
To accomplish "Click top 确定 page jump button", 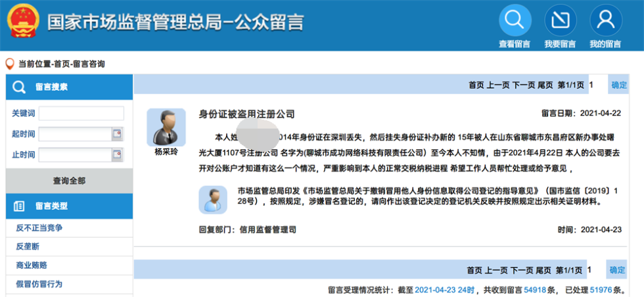I will 618,85.
